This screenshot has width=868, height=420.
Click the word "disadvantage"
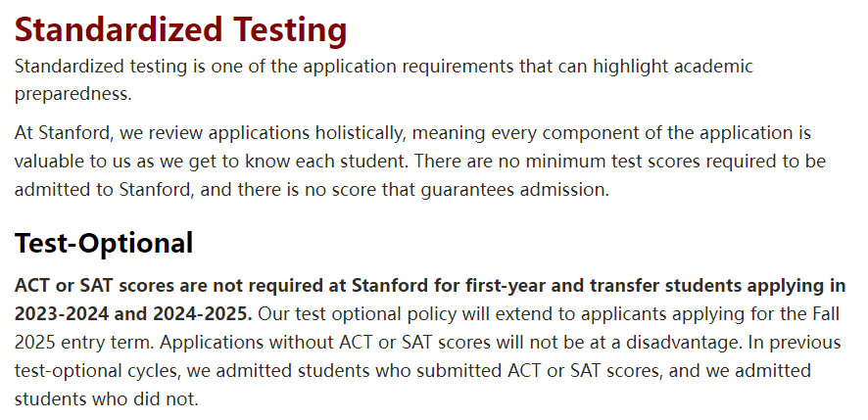(682, 342)
